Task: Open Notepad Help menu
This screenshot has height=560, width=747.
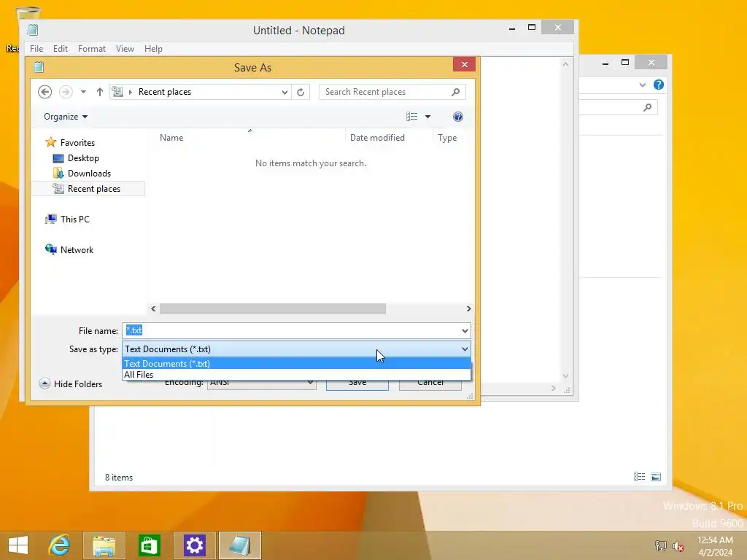Action: pos(153,49)
